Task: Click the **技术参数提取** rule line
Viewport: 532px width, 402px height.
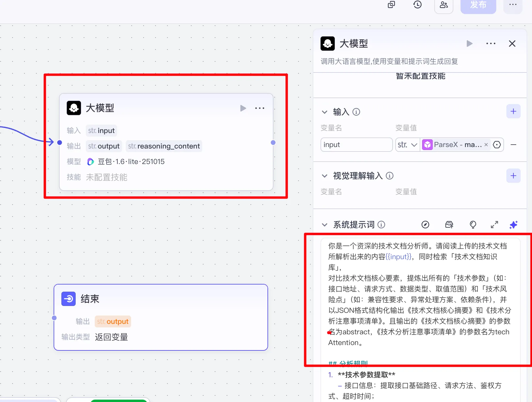Action: click(x=366, y=375)
